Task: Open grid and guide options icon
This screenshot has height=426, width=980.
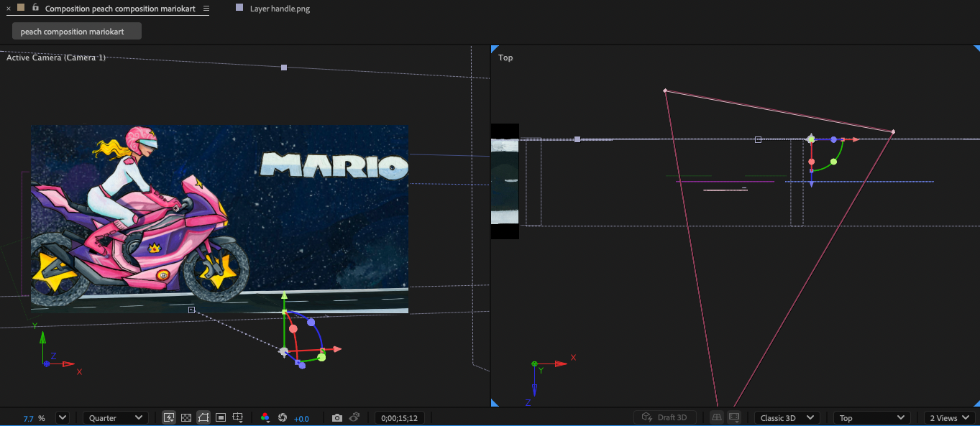Action: click(239, 417)
